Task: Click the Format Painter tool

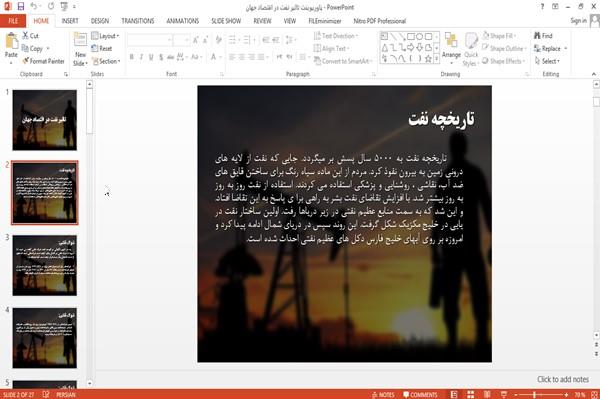Action: [x=43, y=61]
